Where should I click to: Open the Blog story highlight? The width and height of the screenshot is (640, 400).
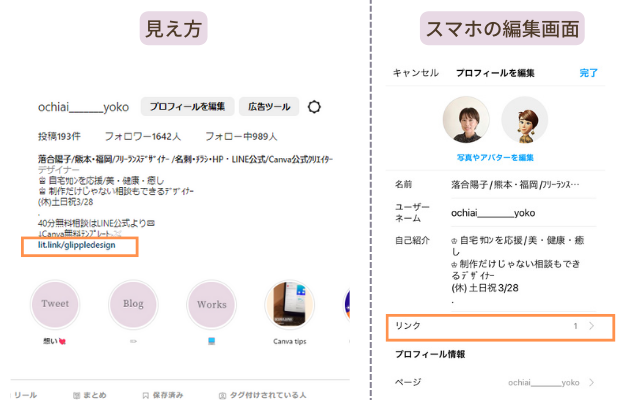(x=133, y=304)
